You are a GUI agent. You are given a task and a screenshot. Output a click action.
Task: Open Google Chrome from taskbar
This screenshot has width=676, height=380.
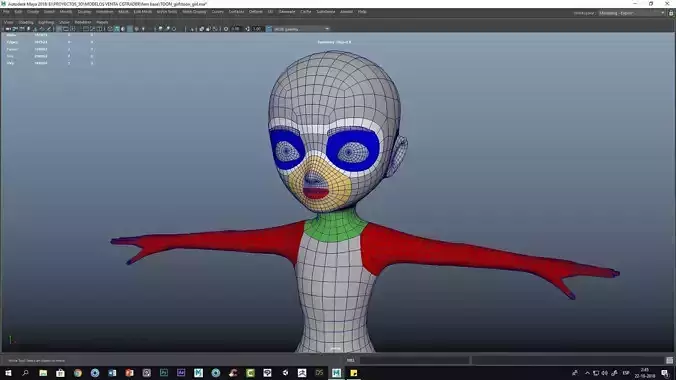point(78,373)
